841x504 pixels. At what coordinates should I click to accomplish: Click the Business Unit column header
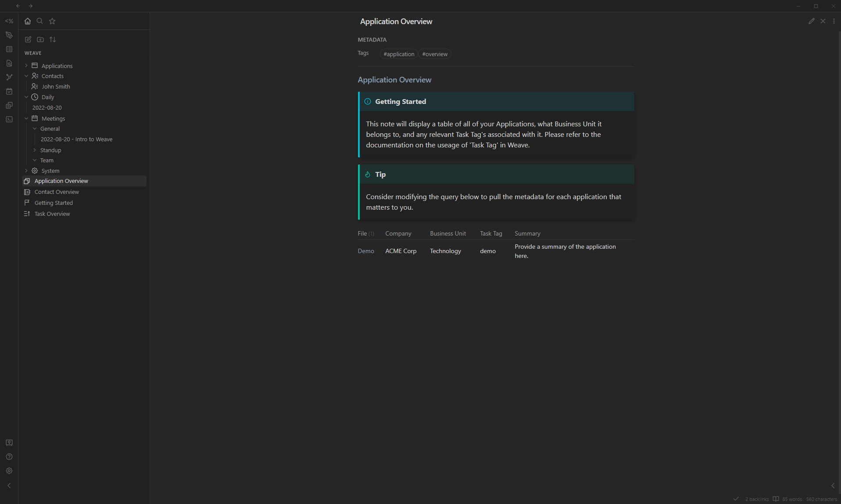click(448, 233)
